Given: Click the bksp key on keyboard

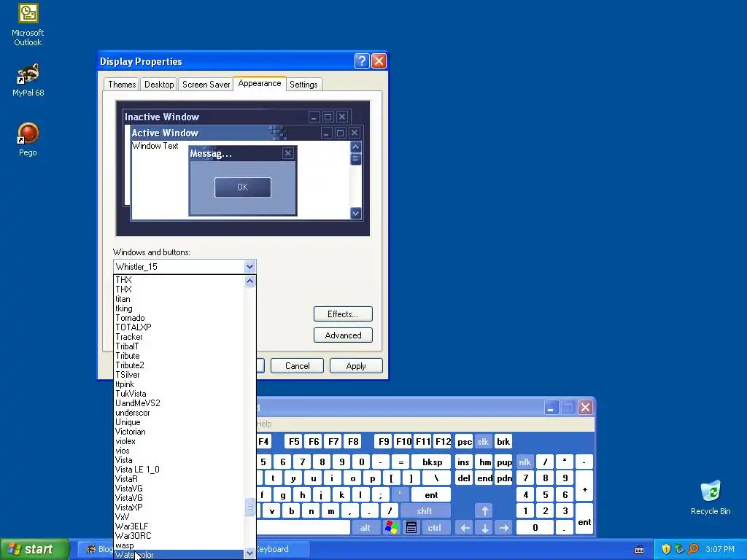Looking at the screenshot, I should 432,462.
